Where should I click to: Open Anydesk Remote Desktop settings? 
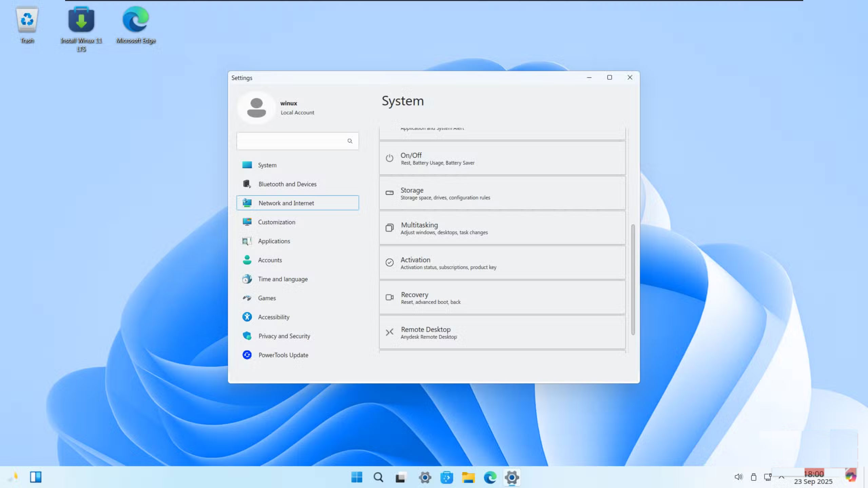(x=502, y=332)
